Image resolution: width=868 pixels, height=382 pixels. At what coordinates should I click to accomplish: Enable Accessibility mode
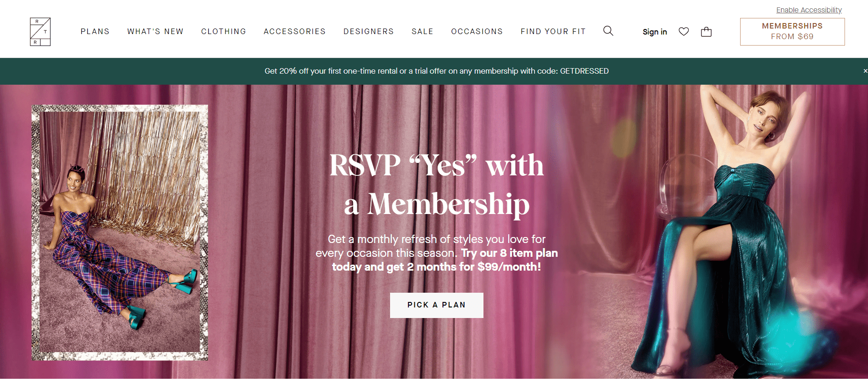[x=809, y=10]
